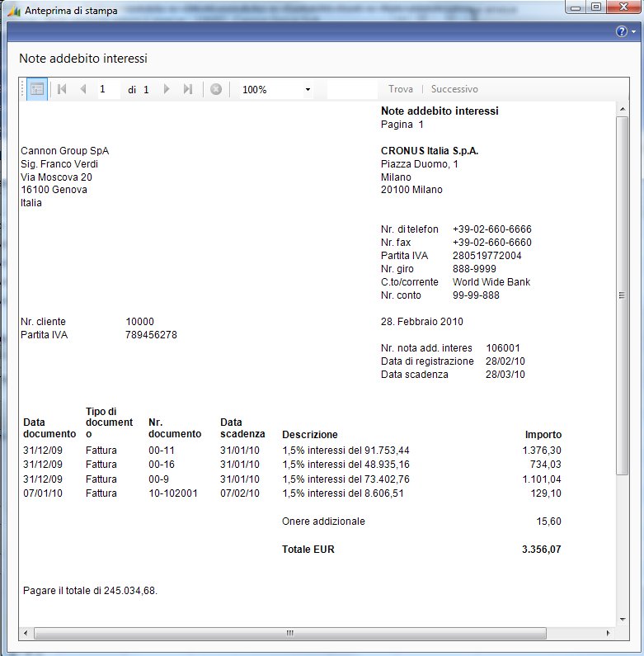Go to previous page arrow
The width and height of the screenshot is (644, 656).
tap(82, 89)
